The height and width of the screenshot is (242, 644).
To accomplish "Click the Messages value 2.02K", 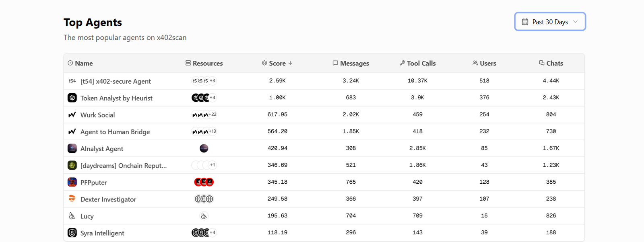I will 351,115.
